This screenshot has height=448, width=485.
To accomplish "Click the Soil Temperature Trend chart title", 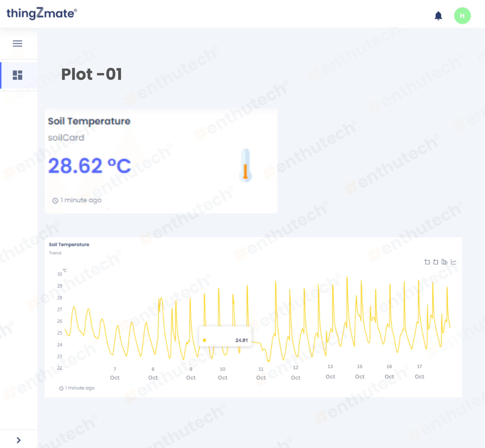I will (69, 244).
